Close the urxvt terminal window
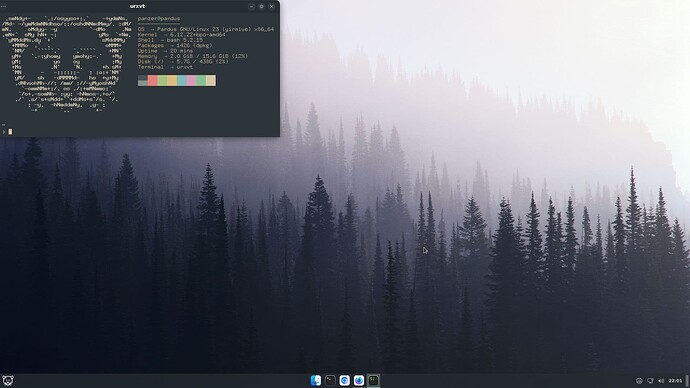The width and height of the screenshot is (690, 388). (272, 7)
